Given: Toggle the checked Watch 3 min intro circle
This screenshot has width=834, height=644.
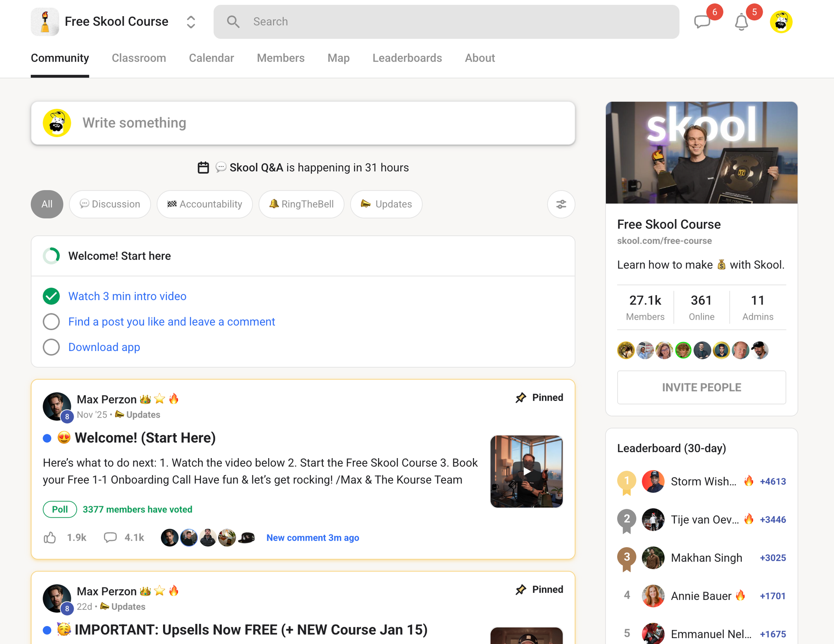Looking at the screenshot, I should pyautogui.click(x=51, y=296).
